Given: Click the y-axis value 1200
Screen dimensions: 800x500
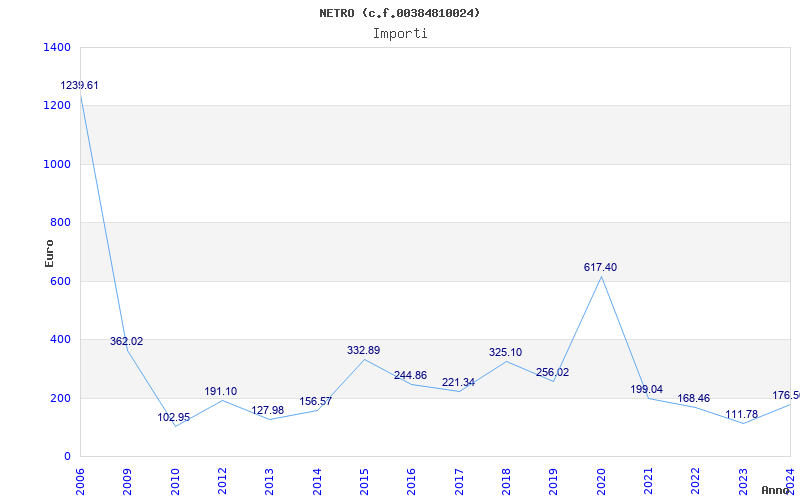Looking at the screenshot, I should click(x=57, y=106).
